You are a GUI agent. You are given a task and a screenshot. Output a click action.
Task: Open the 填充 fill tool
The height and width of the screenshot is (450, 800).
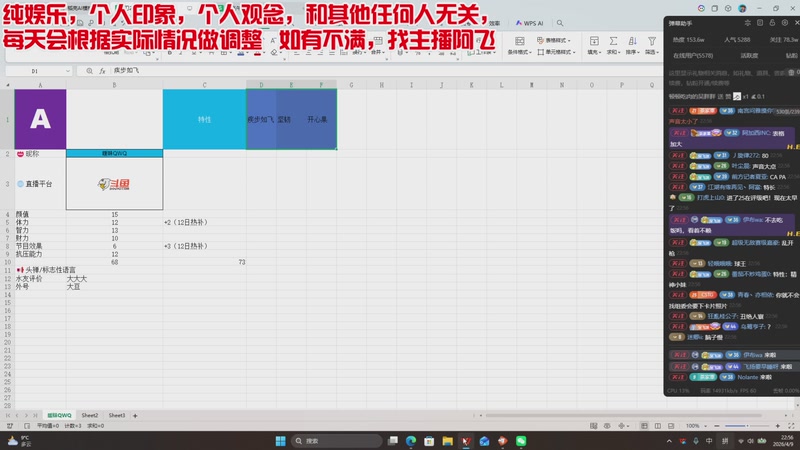[x=594, y=45]
